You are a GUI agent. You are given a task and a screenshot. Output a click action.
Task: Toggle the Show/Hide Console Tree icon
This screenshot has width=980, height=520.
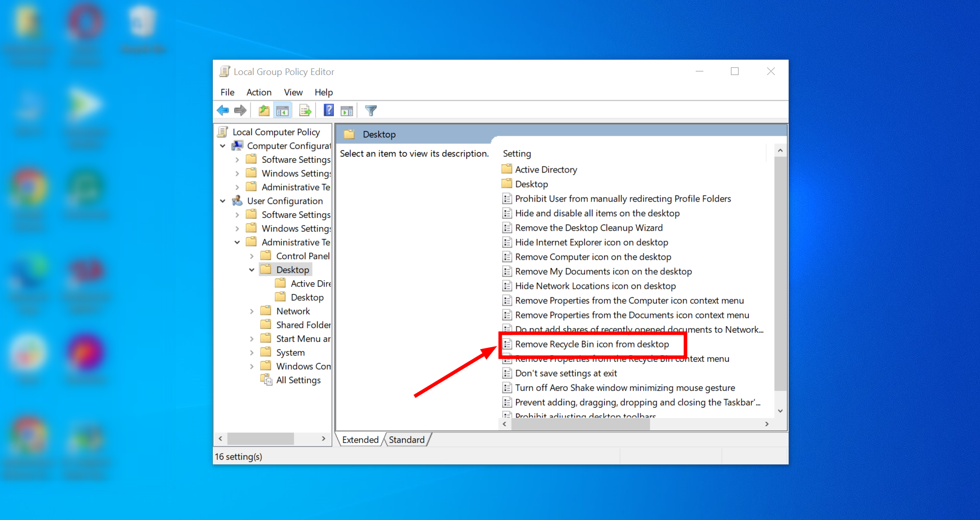pos(282,110)
